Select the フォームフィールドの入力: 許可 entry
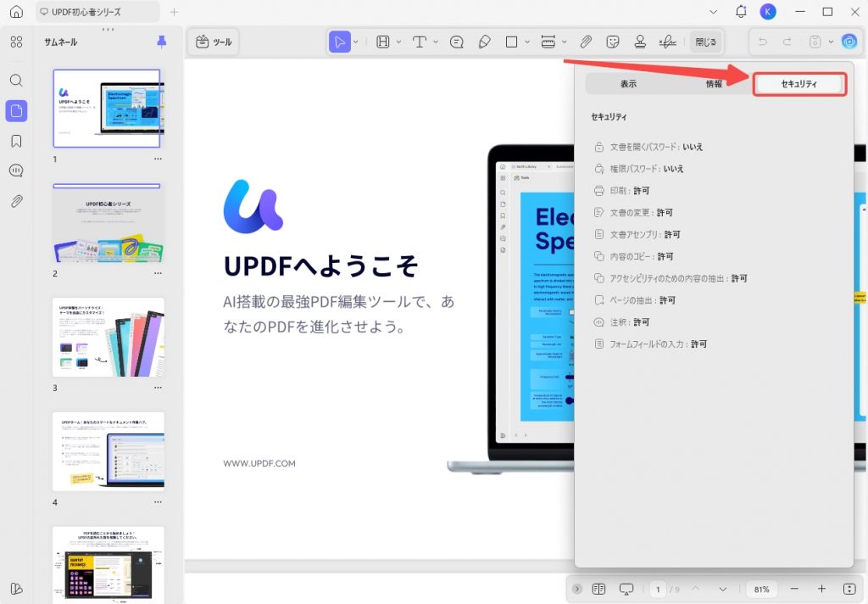Image resolution: width=868 pixels, height=604 pixels. tap(650, 344)
